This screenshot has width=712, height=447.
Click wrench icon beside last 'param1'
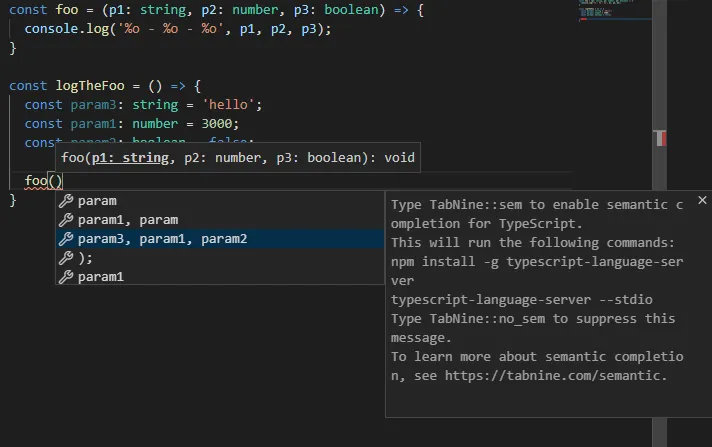click(x=66, y=277)
